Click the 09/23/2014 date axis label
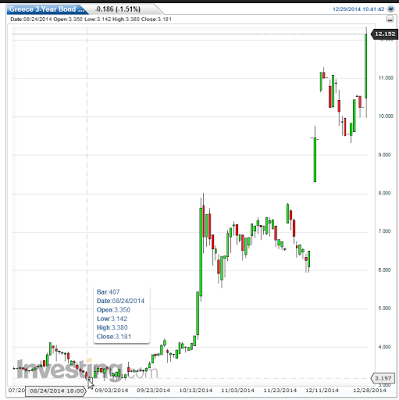 pos(153,390)
